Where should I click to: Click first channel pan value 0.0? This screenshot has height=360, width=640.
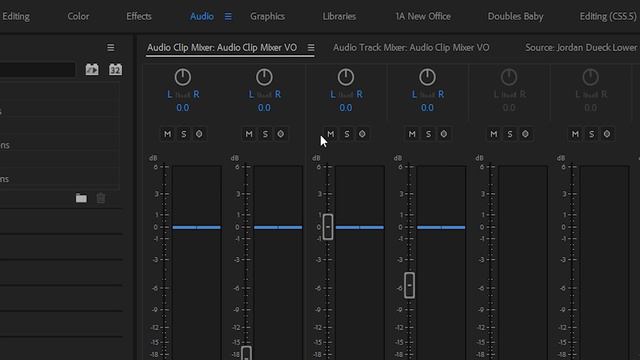pyautogui.click(x=183, y=108)
